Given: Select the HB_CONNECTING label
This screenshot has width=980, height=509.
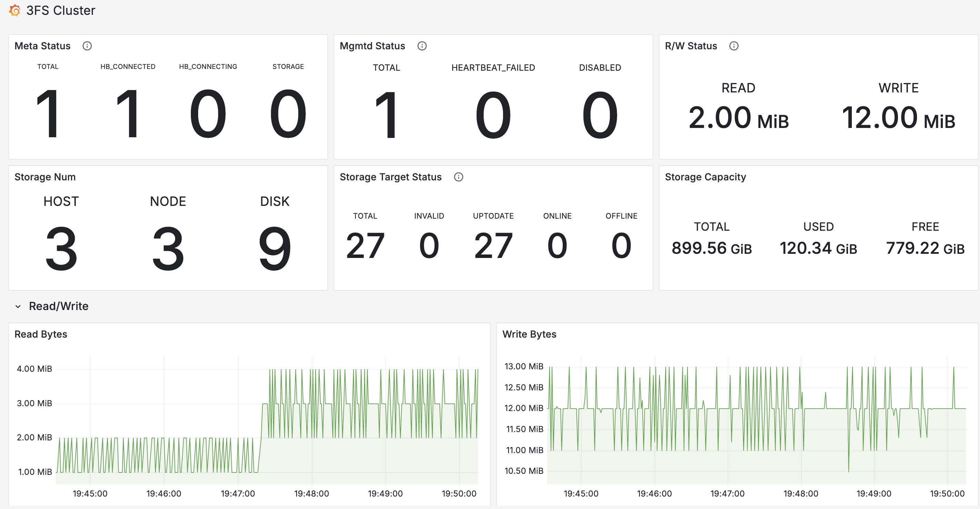Looking at the screenshot, I should 208,67.
